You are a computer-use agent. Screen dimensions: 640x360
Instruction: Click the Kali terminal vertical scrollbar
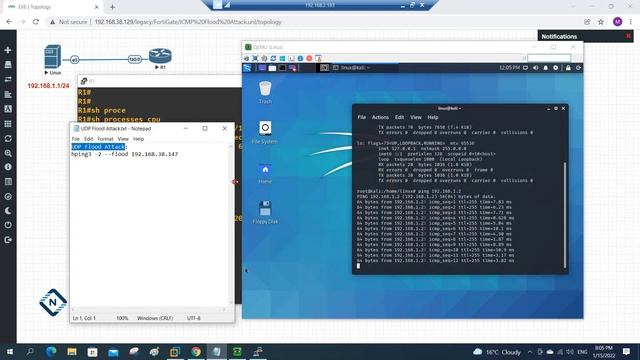(565, 215)
